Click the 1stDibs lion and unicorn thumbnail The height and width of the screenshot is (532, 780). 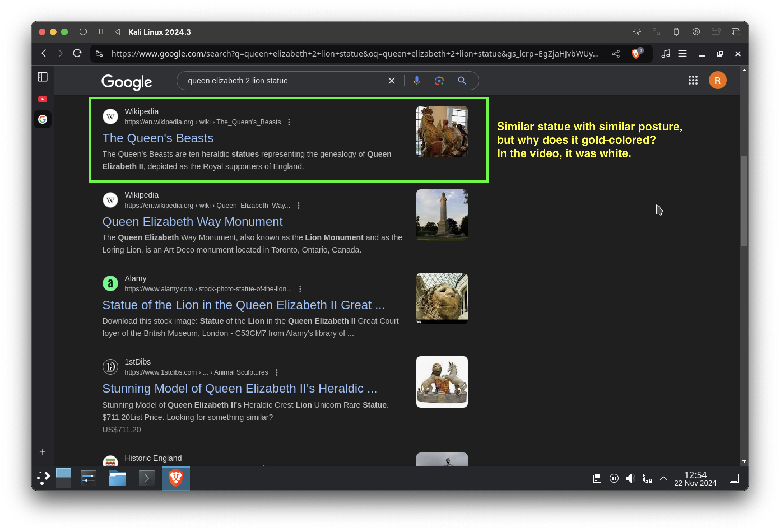point(442,382)
